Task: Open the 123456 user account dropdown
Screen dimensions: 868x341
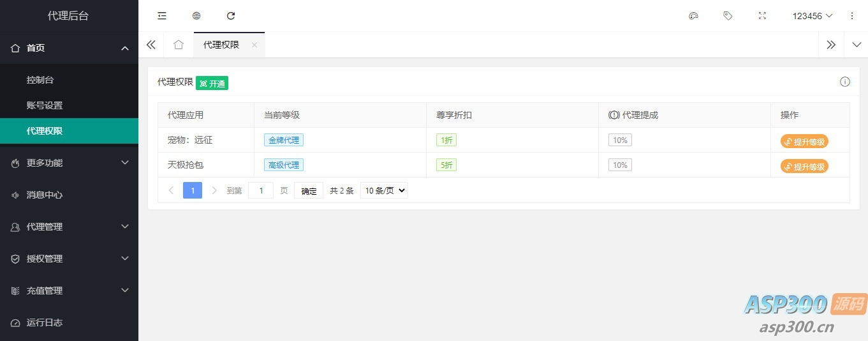Action: [813, 16]
